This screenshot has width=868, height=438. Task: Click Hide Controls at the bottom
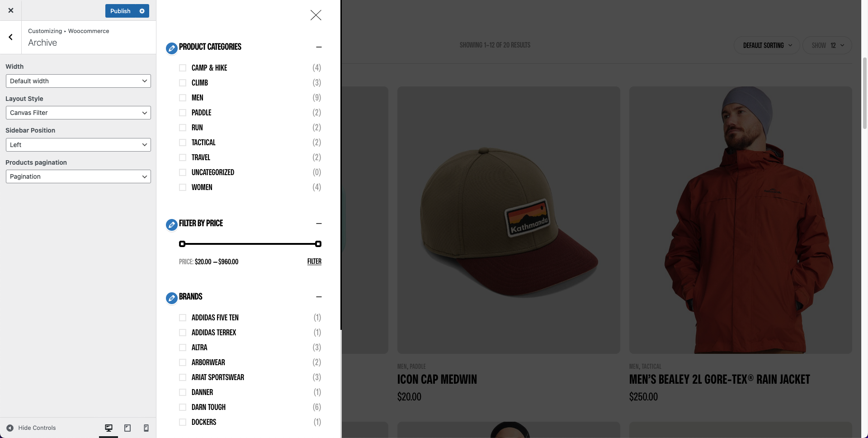click(x=31, y=428)
